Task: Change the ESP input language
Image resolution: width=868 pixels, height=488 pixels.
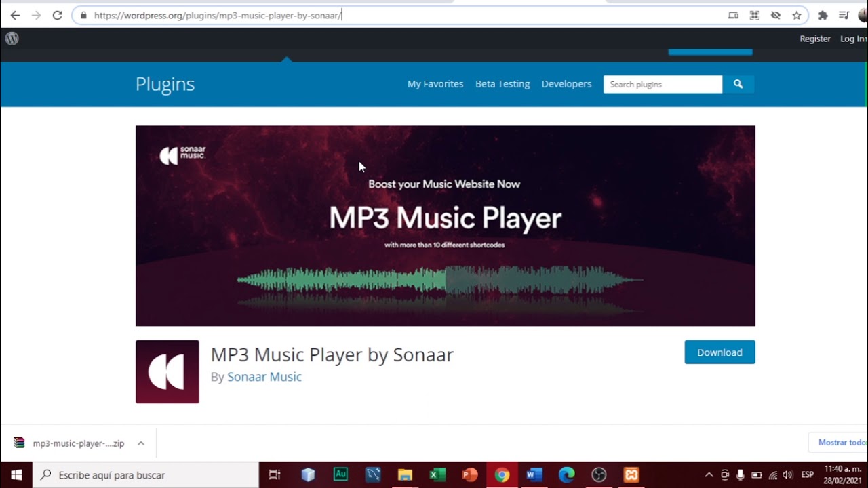Action: tap(808, 475)
